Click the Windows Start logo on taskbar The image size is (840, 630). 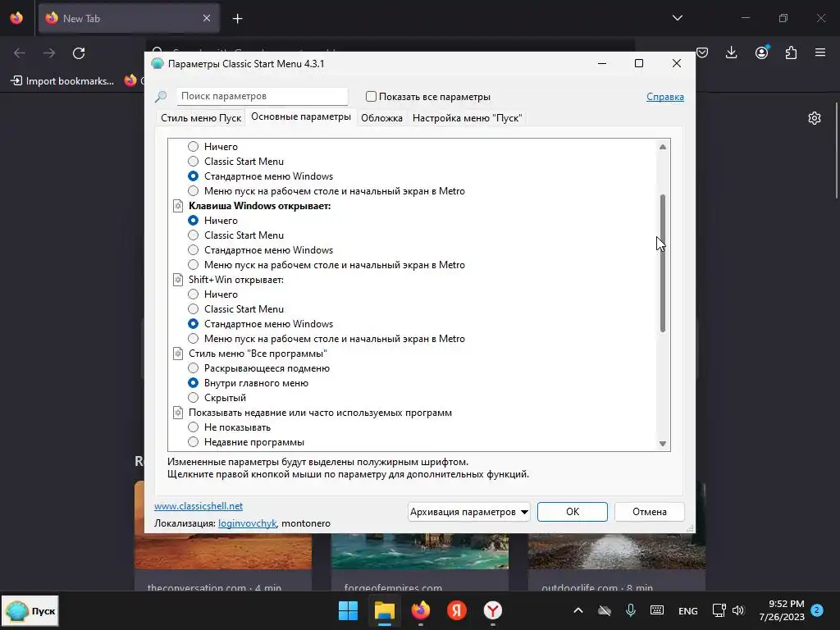click(348, 610)
